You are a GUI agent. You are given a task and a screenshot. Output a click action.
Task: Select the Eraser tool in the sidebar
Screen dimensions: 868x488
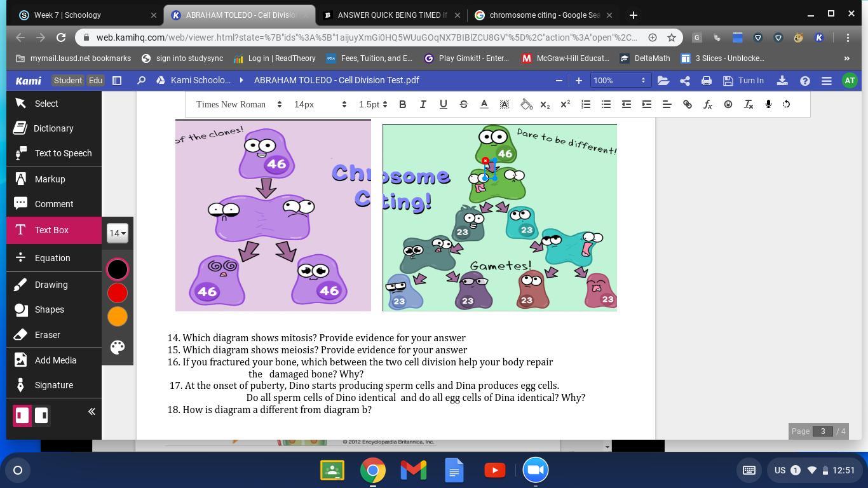coord(47,335)
